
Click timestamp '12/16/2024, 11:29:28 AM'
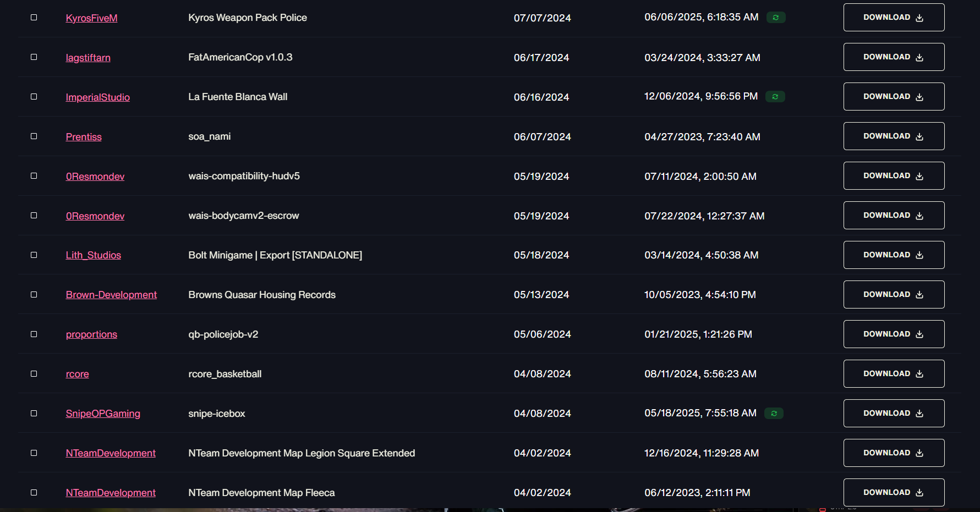[x=702, y=453]
